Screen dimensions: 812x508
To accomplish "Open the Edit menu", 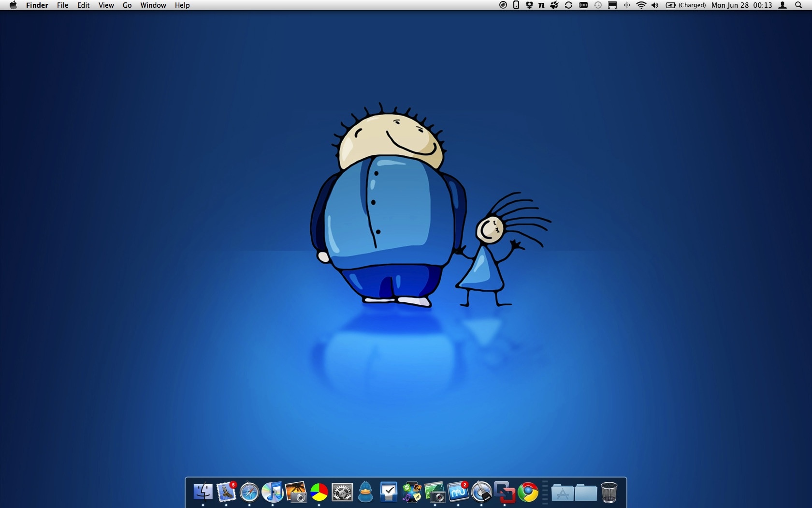I will (83, 5).
